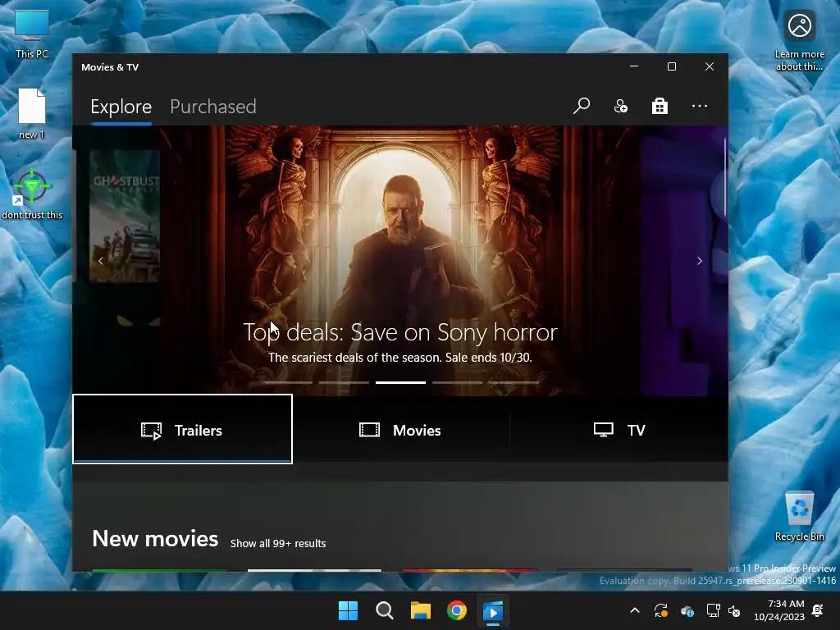Open the Movies section
The image size is (840, 630).
click(x=400, y=430)
